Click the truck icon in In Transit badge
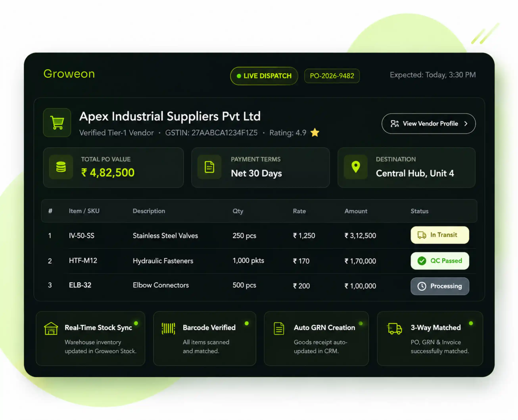The height and width of the screenshot is (420, 518). (x=422, y=235)
